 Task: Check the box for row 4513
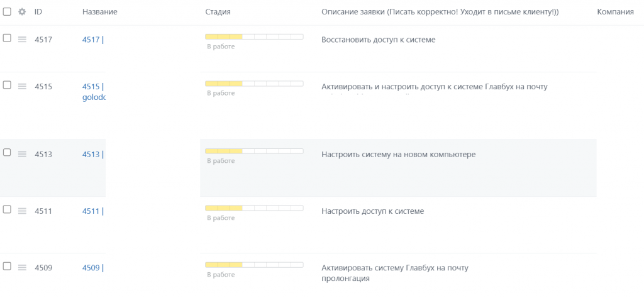[x=7, y=152]
